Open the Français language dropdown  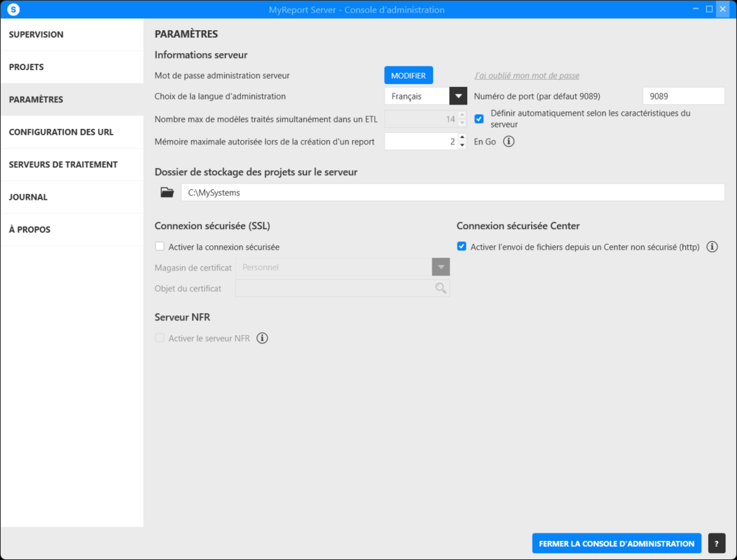[x=458, y=96]
